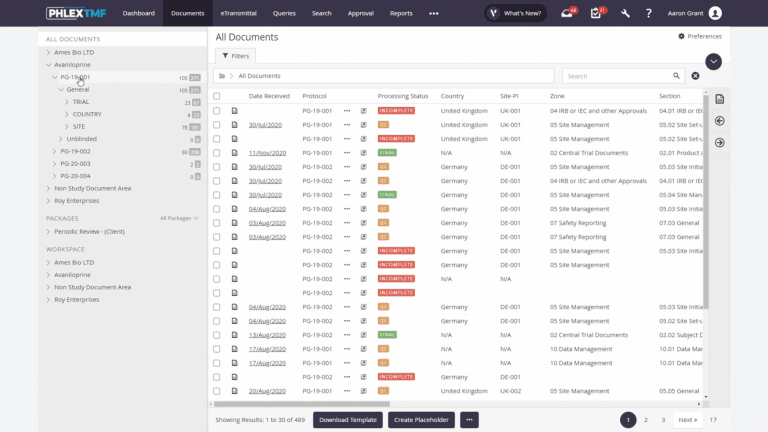Open the All Packages dropdown
Viewport: 768px width, 432px height.
[179, 218]
